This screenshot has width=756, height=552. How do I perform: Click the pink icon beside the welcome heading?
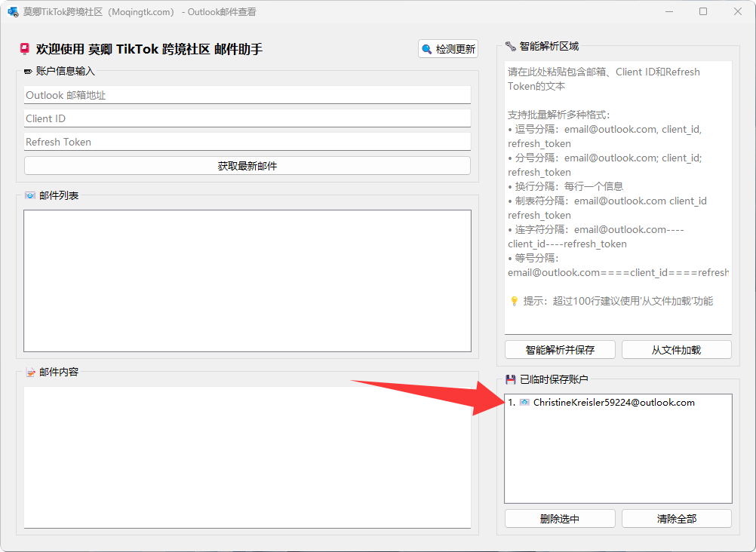[x=25, y=49]
